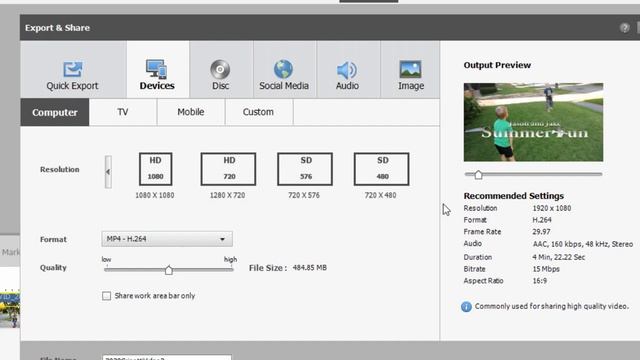
Task: Choose the SD 576 resolution preset
Action: (305, 169)
